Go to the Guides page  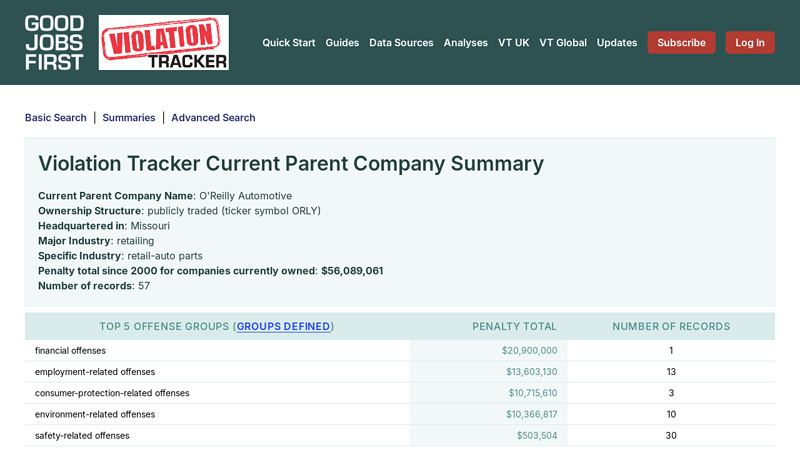pyautogui.click(x=342, y=43)
